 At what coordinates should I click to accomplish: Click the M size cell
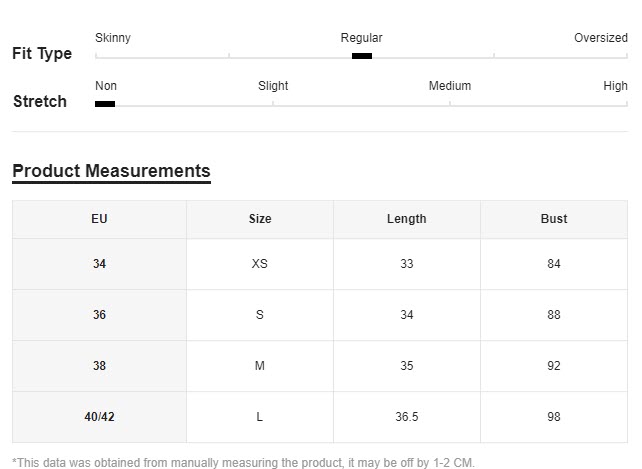click(x=260, y=366)
